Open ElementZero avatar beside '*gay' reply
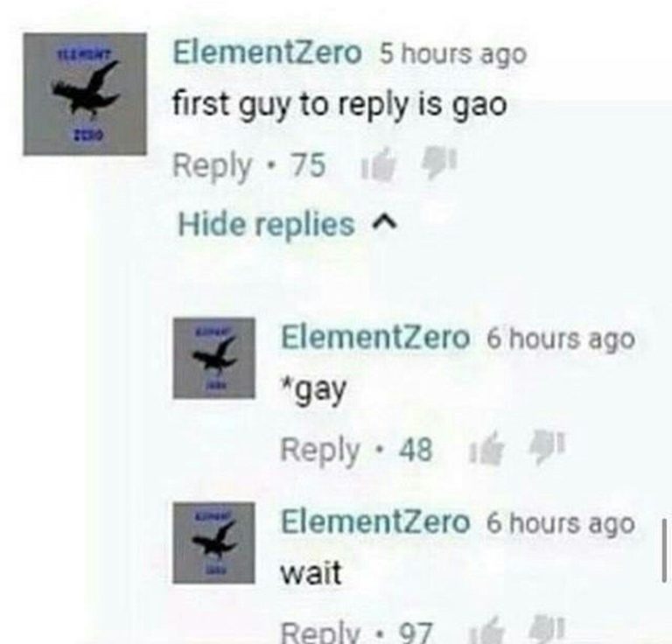Viewport: 672px width, 644px height. 213,358
